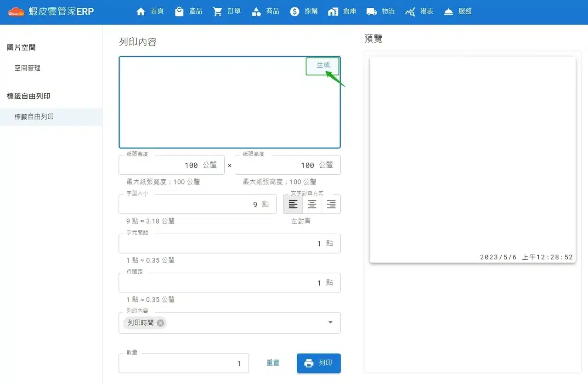Click the 圖片空間 sidebar heading

[x=21, y=47]
